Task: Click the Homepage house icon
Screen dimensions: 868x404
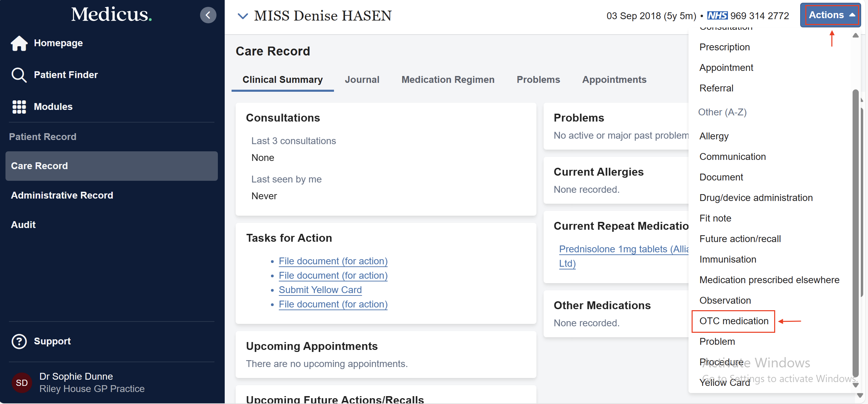Action: click(x=19, y=43)
